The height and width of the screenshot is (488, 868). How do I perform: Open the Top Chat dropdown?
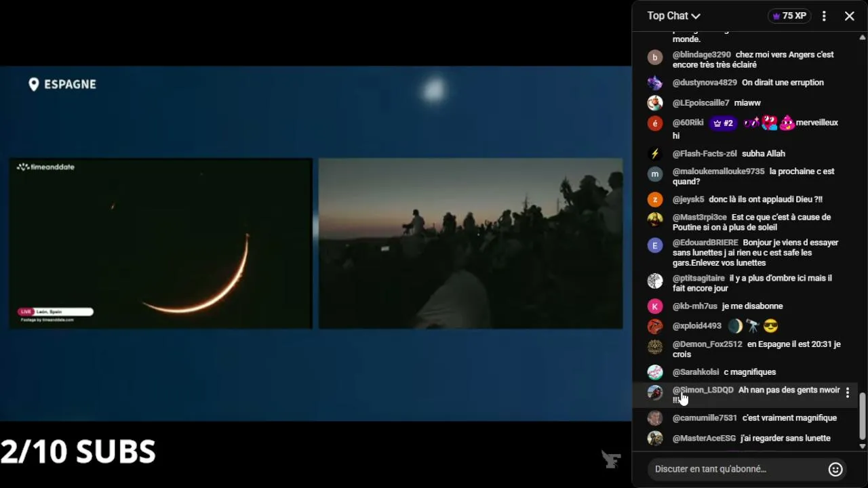tap(673, 16)
